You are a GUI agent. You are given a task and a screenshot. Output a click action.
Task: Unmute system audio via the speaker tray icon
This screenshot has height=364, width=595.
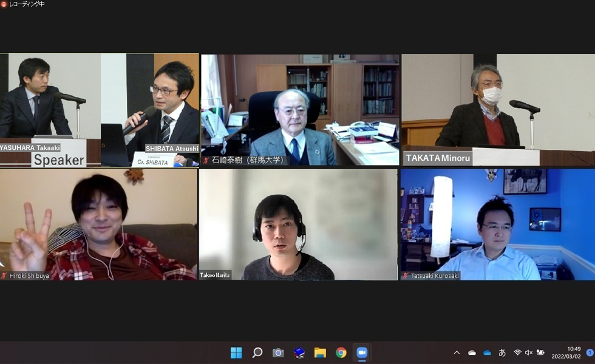click(528, 352)
